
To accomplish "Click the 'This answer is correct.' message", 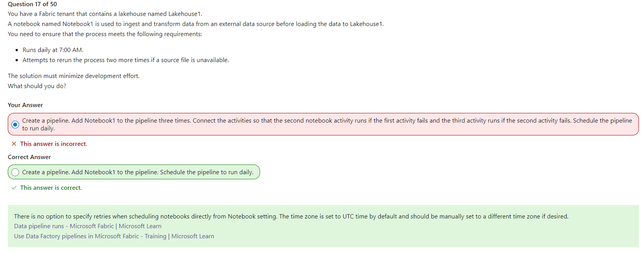I will click(51, 188).
